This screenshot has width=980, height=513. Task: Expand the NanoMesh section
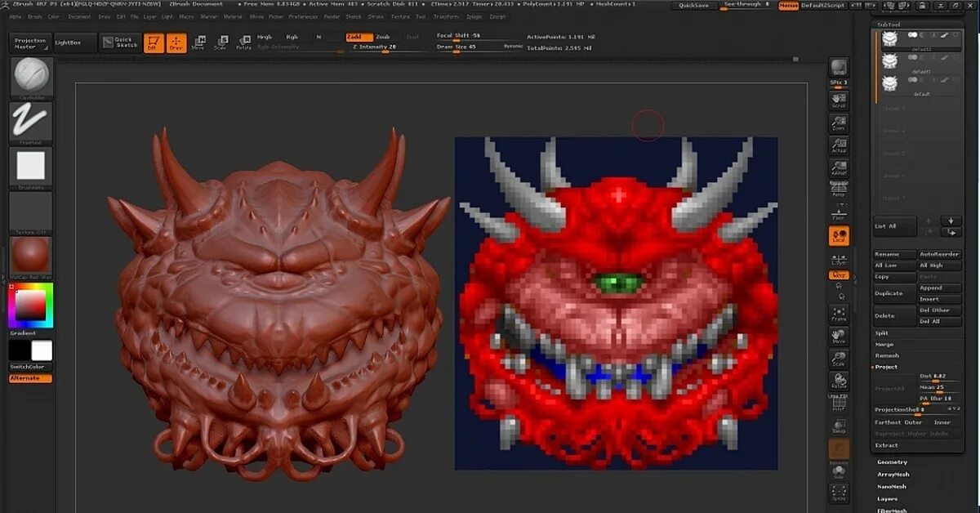click(x=892, y=486)
